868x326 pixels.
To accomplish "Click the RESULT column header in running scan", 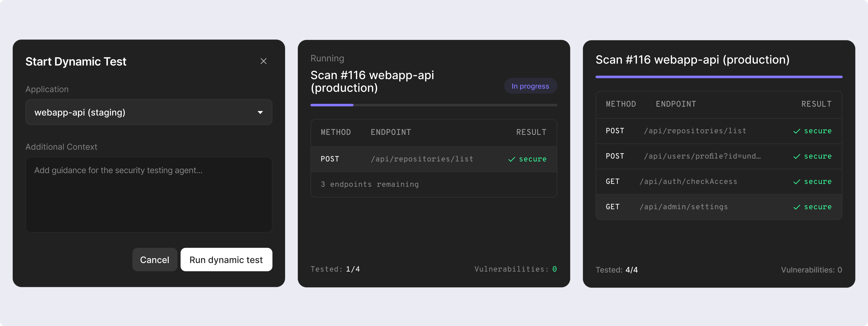I will tap(531, 132).
